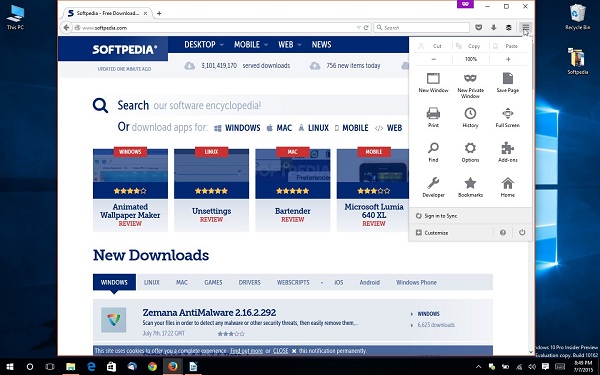The height and width of the screenshot is (375, 600).
Task: Reset zoom by clicking 100%
Action: pos(471,59)
